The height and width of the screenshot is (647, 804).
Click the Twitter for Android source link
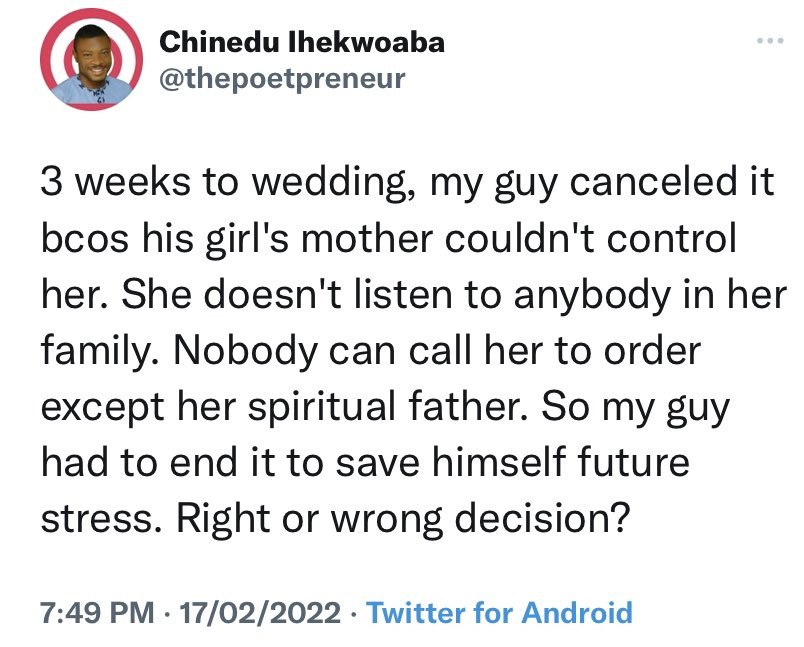(500, 611)
